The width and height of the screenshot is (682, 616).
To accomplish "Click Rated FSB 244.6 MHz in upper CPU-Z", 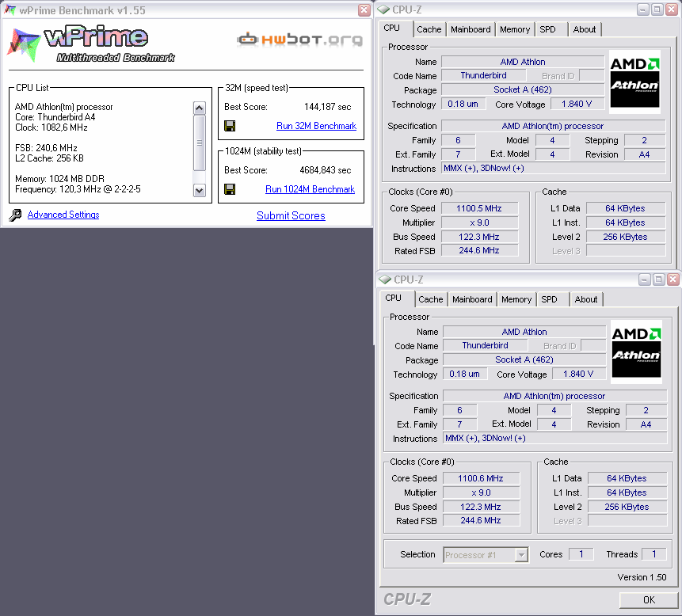I will pyautogui.click(x=479, y=250).
